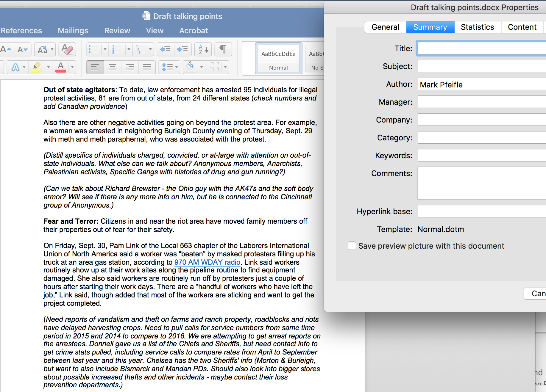The width and height of the screenshot is (546, 392).
Task: Click the Cancel button in Properties dialog
Action: pos(535,294)
